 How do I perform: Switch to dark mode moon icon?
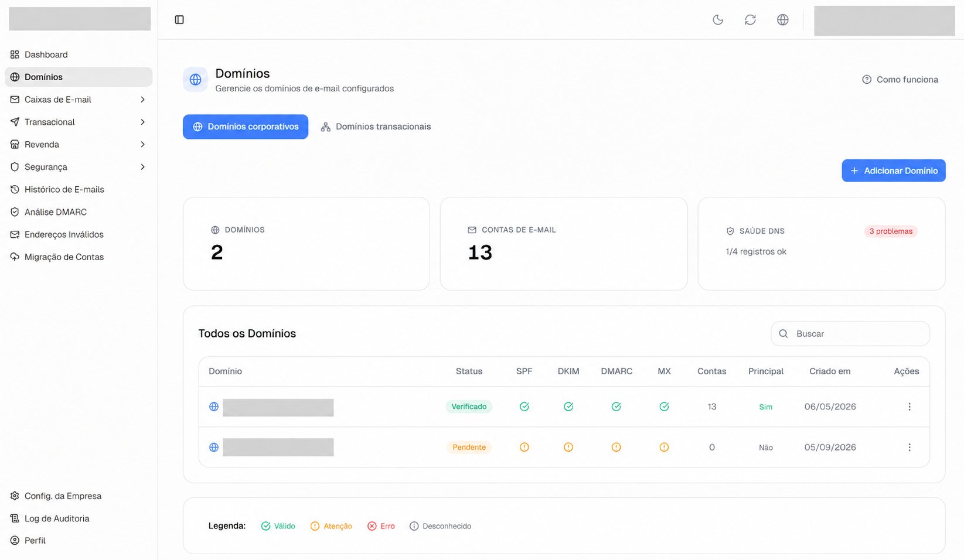(718, 20)
